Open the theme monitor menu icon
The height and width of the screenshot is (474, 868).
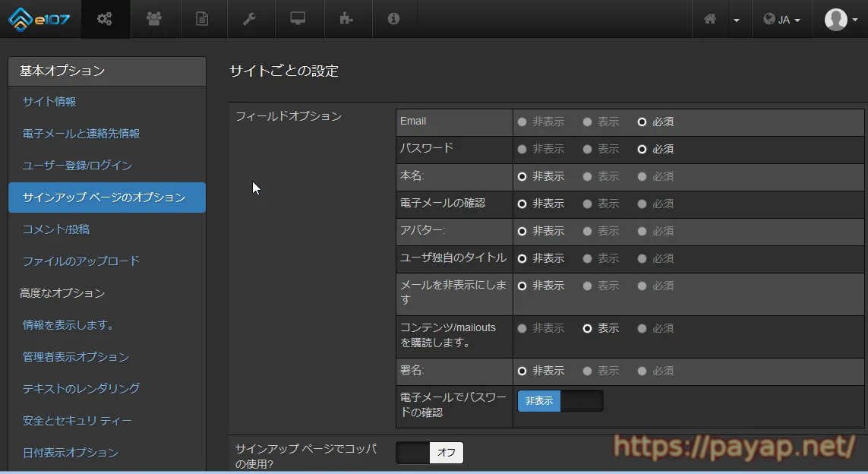(298, 19)
